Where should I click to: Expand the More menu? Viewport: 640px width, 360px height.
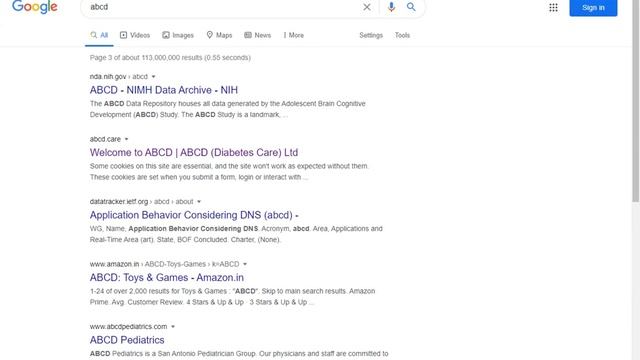pyautogui.click(x=293, y=36)
